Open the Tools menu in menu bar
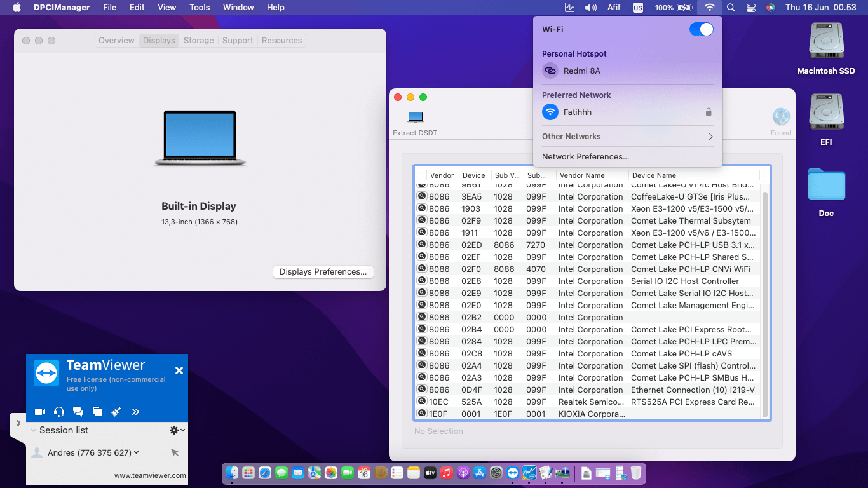This screenshot has width=868, height=488. (200, 8)
